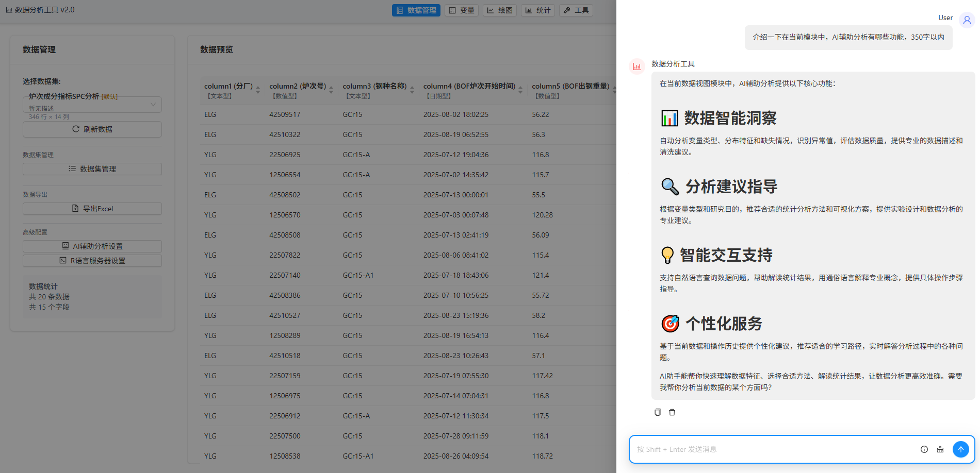Open AI辅助分析设置

(x=92, y=246)
